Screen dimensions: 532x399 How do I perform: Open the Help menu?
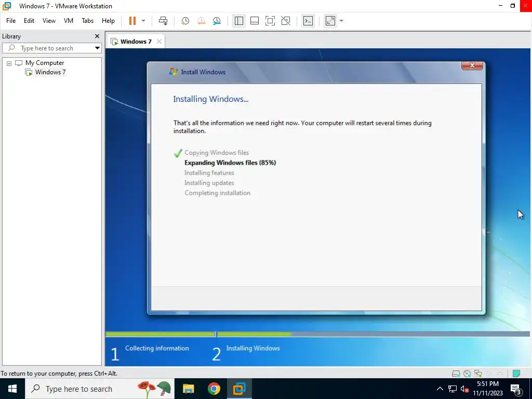[x=108, y=21]
